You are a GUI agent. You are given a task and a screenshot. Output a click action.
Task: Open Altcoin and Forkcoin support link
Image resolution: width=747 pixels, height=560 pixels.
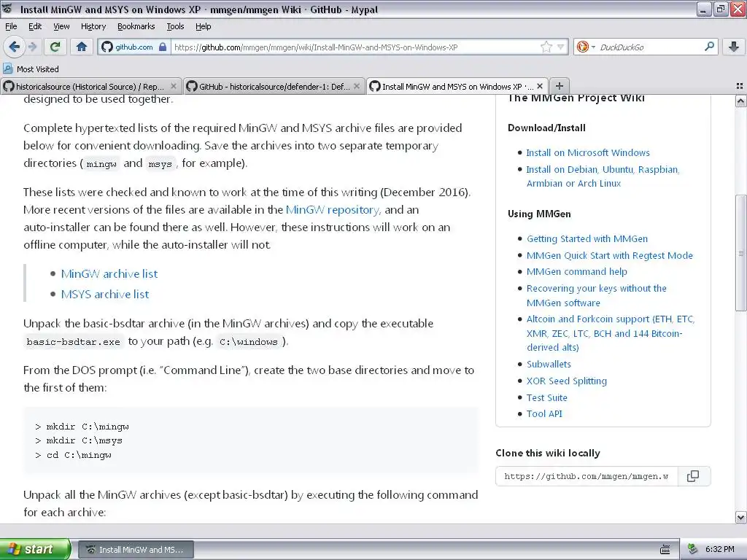point(611,332)
